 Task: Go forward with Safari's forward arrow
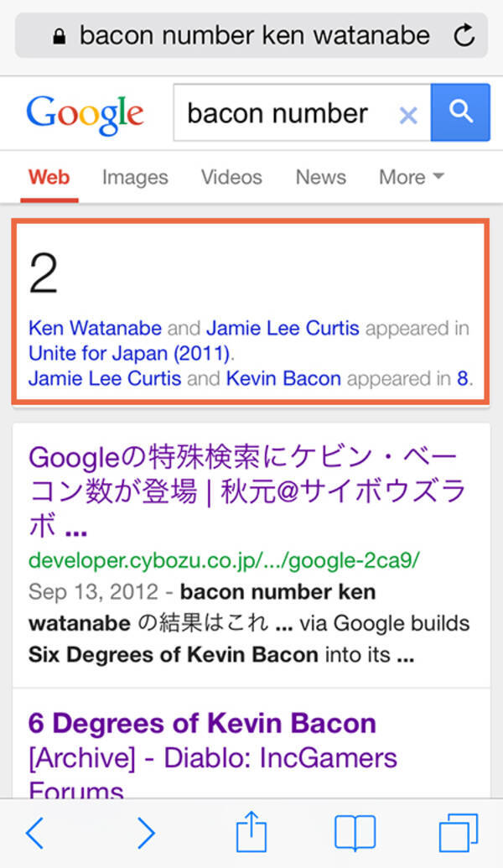[x=146, y=833]
